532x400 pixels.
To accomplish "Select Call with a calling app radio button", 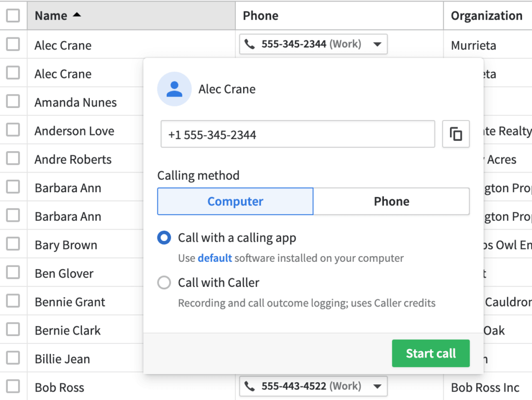I will pyautogui.click(x=164, y=238).
